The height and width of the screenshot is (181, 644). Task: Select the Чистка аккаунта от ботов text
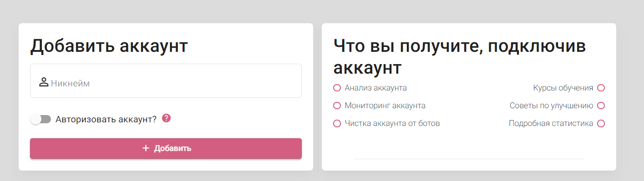coord(392,123)
